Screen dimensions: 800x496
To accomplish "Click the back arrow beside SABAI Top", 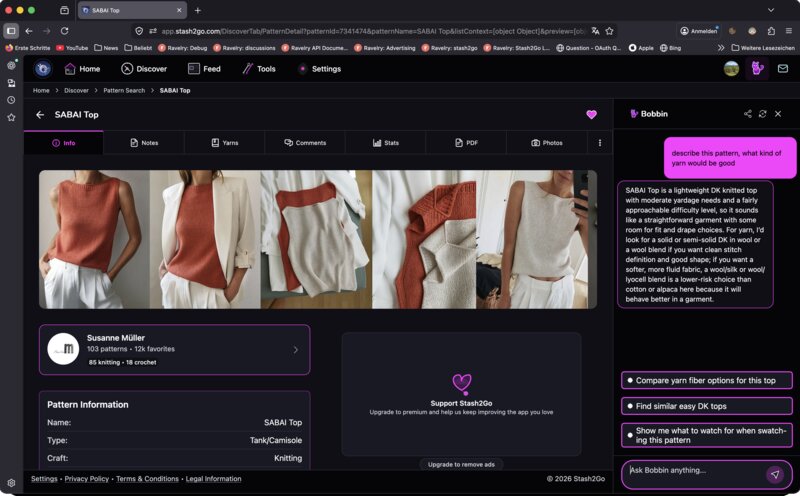I will tap(40, 115).
